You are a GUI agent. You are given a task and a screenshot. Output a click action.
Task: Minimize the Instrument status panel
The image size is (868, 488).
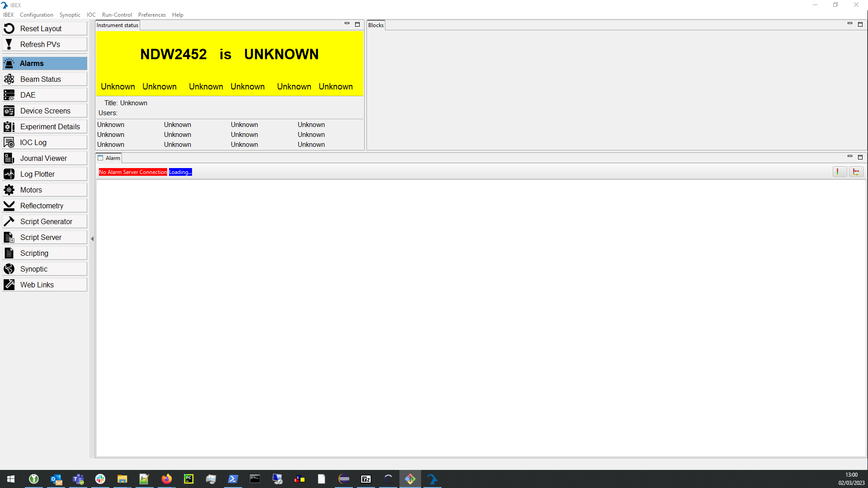coord(347,24)
